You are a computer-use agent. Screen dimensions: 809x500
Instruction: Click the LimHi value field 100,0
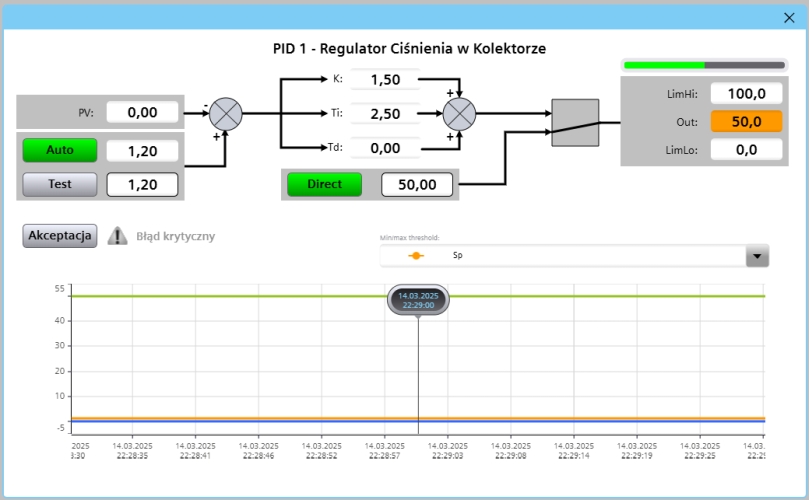point(746,94)
